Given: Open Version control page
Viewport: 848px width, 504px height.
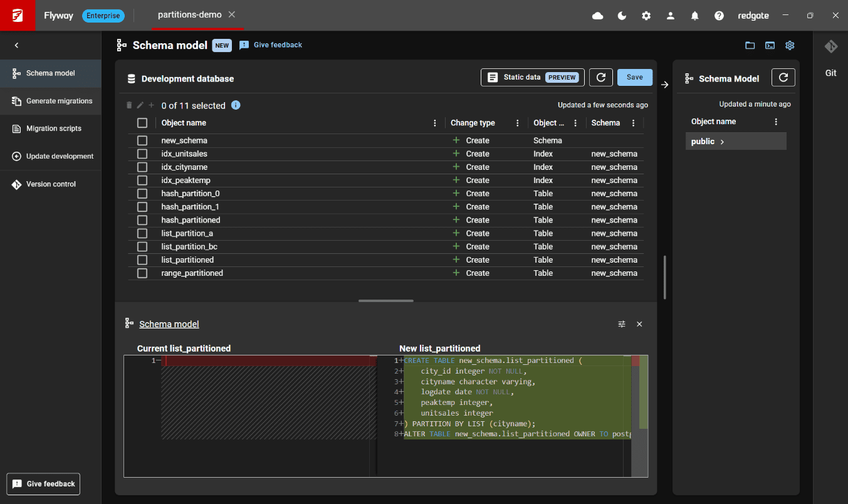Looking at the screenshot, I should [50, 184].
